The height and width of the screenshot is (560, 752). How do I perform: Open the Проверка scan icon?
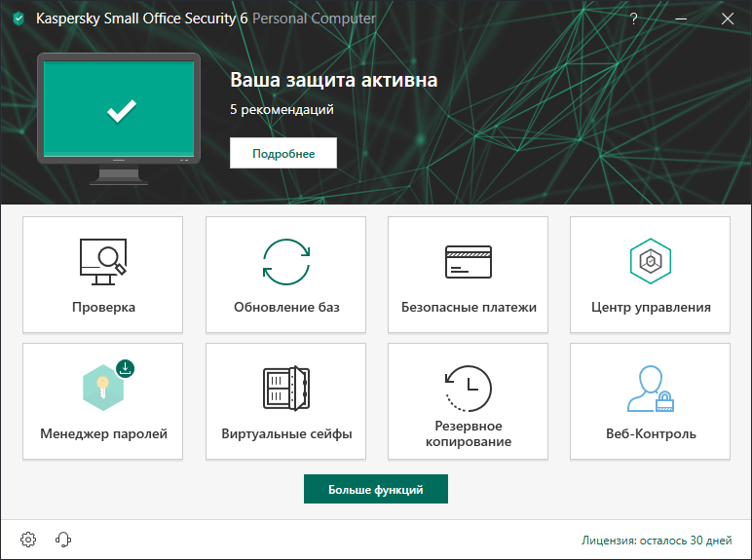[103, 262]
